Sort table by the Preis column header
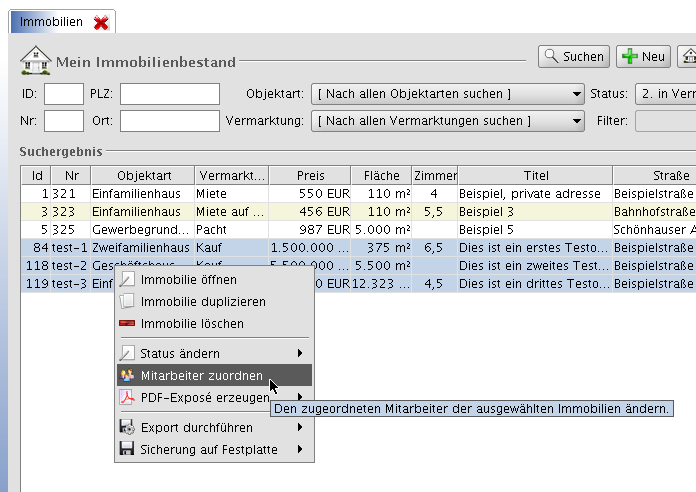 point(310,176)
